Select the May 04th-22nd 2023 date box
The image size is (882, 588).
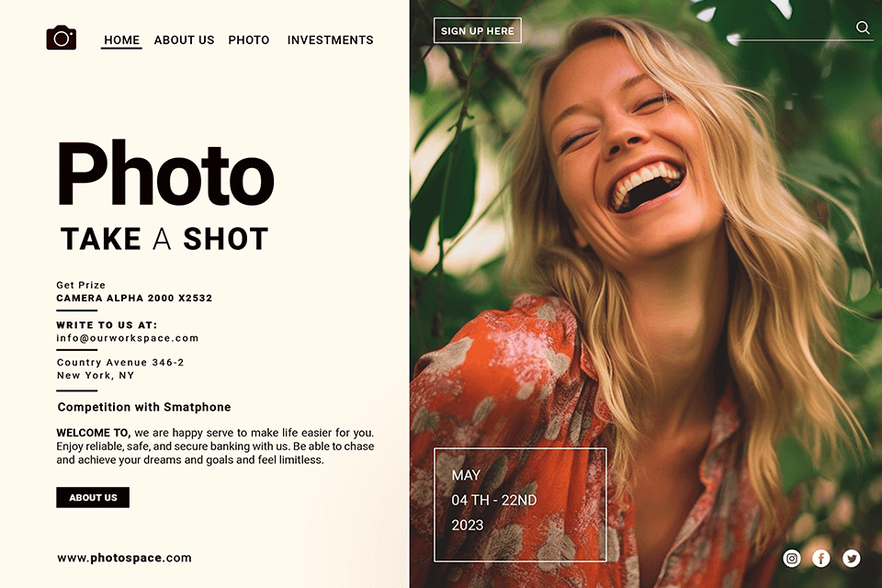click(x=520, y=504)
